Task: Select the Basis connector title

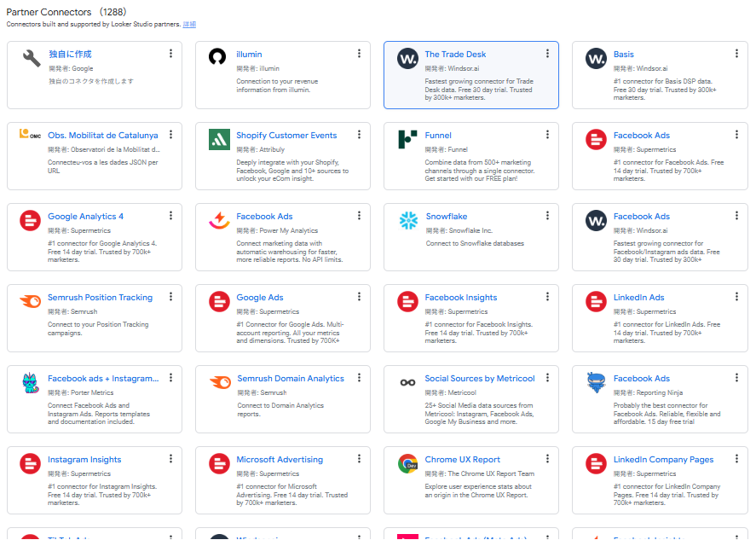Action: coord(623,54)
